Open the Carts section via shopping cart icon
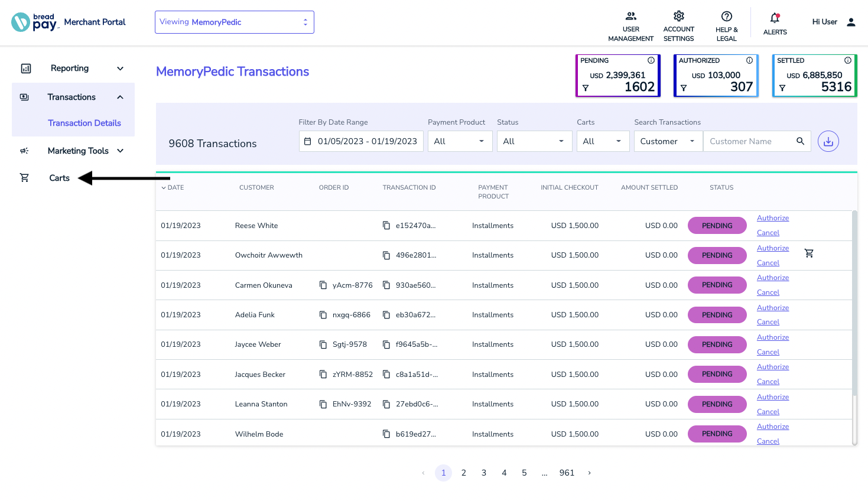Screen dimensions: 868x501 (24, 177)
